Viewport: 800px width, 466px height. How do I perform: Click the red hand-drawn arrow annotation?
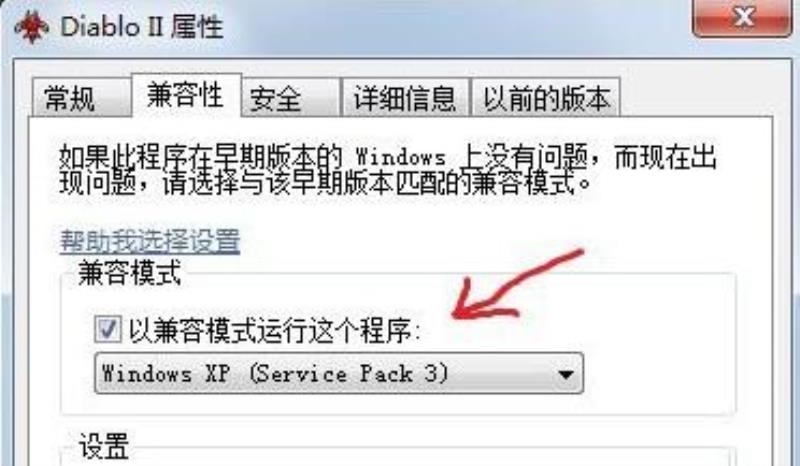[516, 285]
